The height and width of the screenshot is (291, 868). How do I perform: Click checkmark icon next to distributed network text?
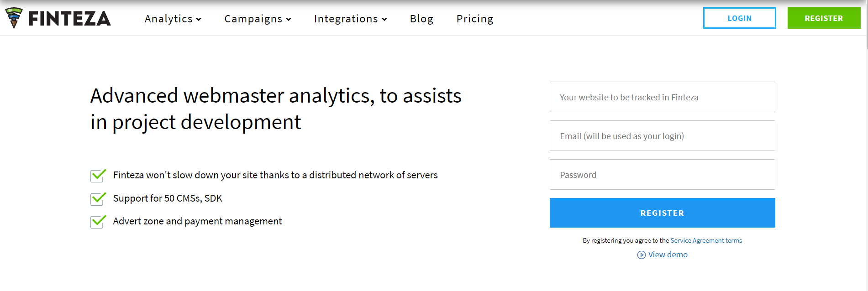tap(98, 175)
